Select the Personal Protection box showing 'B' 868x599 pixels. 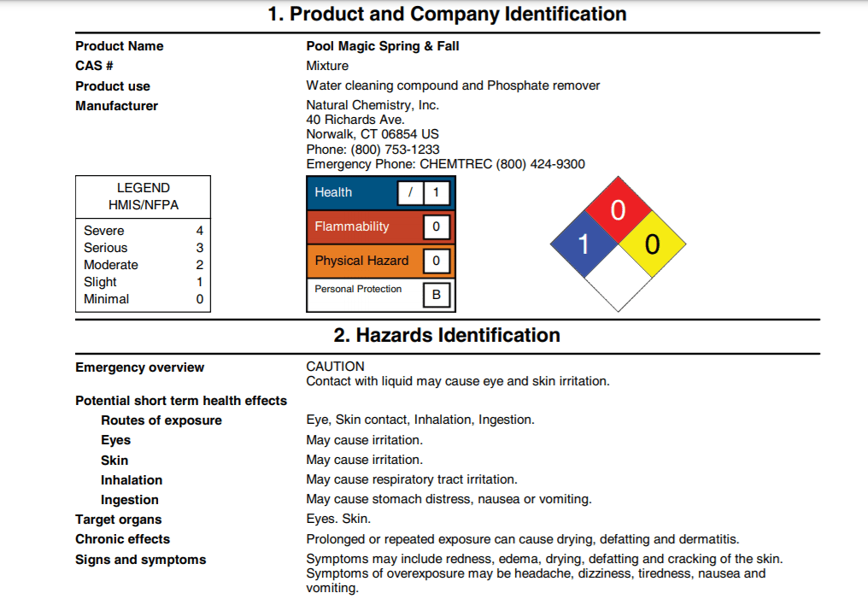[437, 295]
